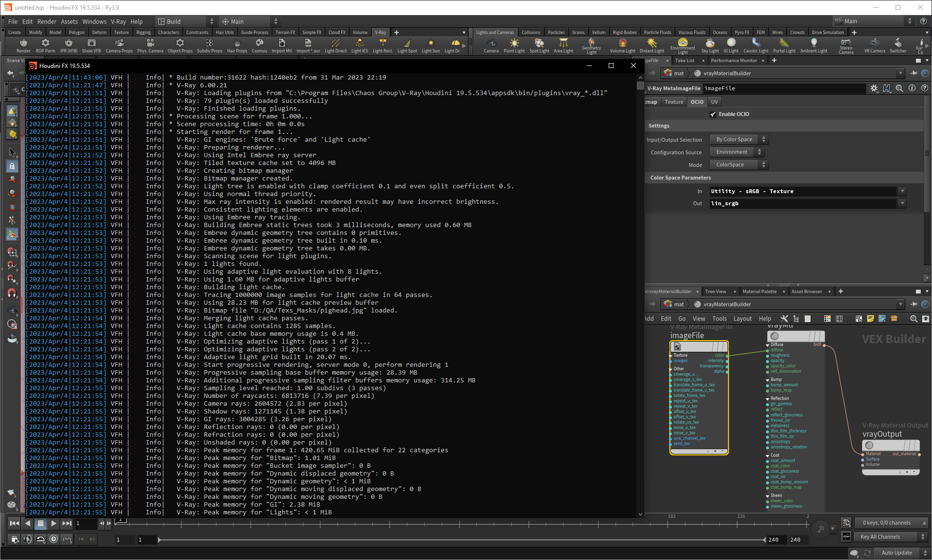The height and width of the screenshot is (560, 932).
Task: Create a Light Direct from the shelf
Action: coord(335,46)
